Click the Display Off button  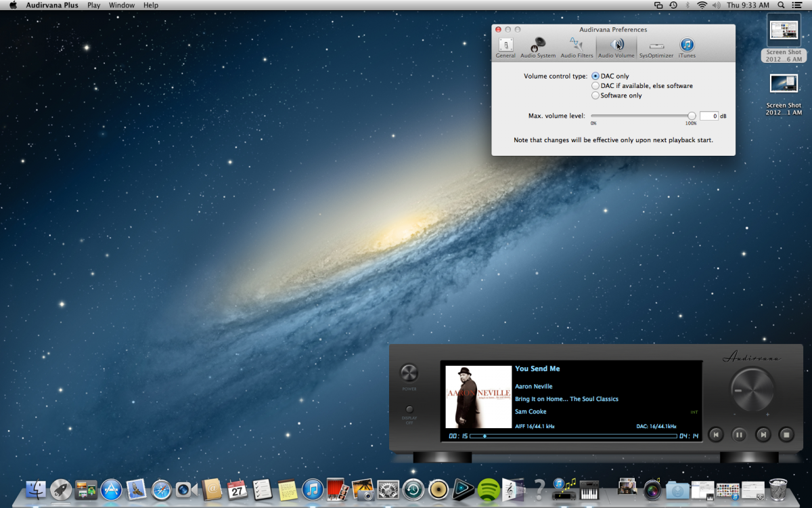(409, 410)
